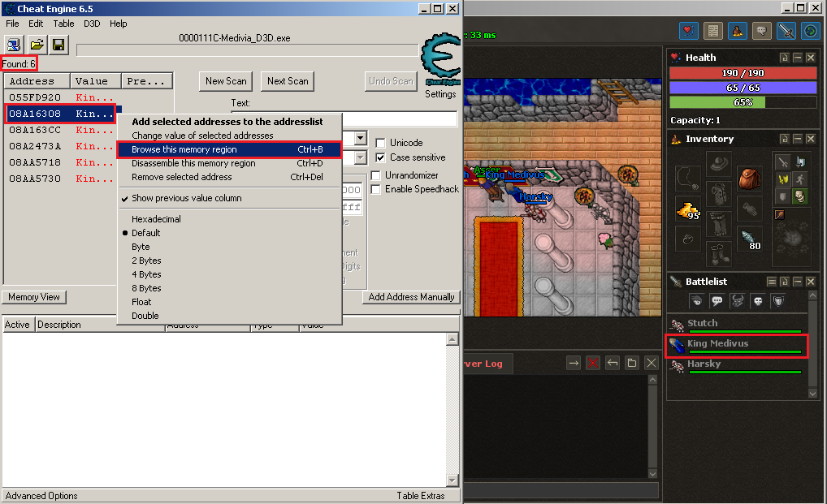Click the folder-shaped button beside Server Log
827x504 pixels.
tap(632, 363)
